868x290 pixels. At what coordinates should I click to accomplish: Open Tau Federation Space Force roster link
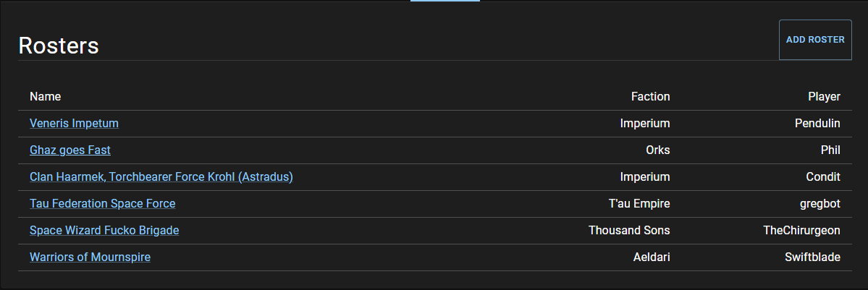[x=102, y=204]
